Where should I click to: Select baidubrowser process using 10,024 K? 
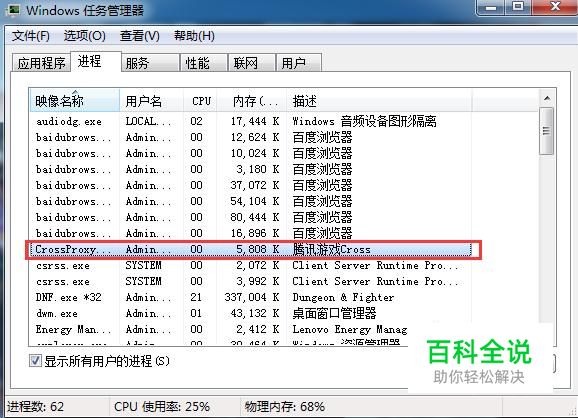point(250,153)
